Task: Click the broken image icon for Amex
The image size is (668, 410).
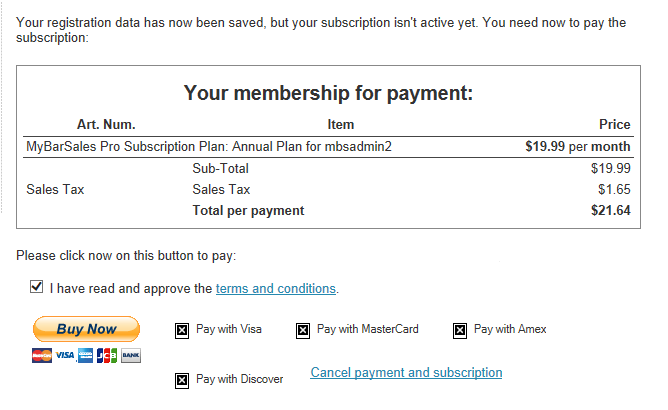Action: [460, 330]
